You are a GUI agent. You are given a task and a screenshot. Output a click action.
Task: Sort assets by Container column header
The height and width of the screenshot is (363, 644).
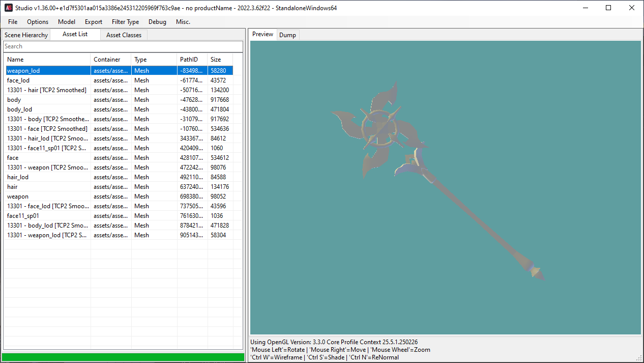(111, 60)
